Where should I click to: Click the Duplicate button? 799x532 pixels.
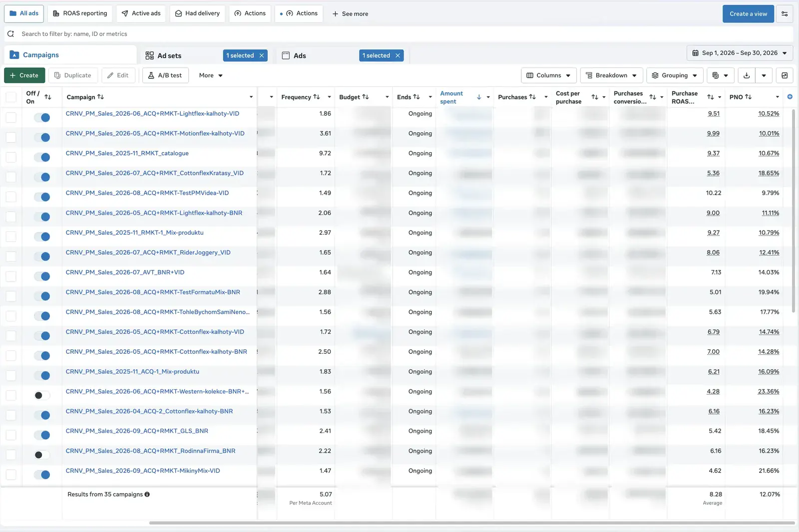(x=73, y=75)
